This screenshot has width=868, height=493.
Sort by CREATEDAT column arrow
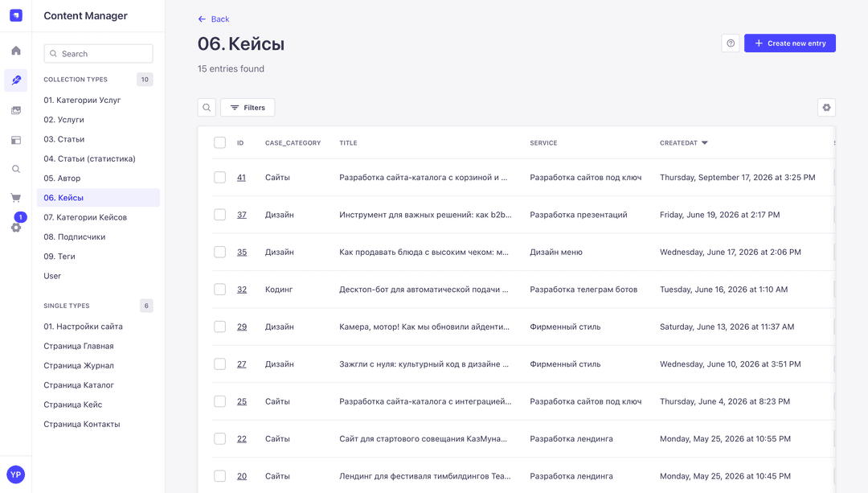click(x=704, y=143)
